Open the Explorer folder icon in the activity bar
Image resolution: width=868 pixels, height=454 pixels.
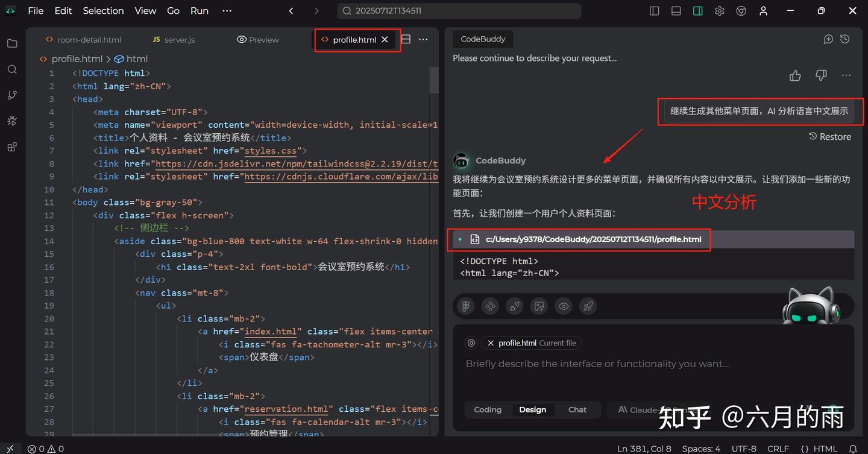pyautogui.click(x=12, y=43)
